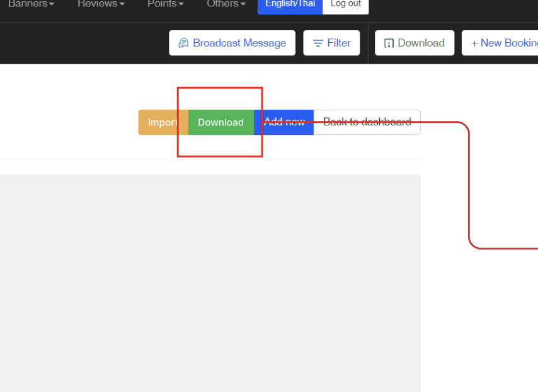Switch language with the English/Thai button
This screenshot has width=538, height=392.
click(x=290, y=4)
